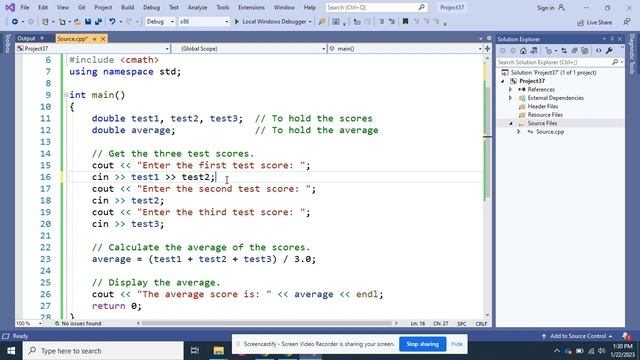Expand the Source.cpp tree node

tap(519, 132)
